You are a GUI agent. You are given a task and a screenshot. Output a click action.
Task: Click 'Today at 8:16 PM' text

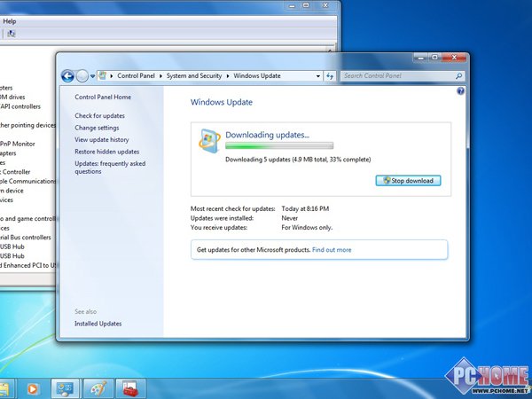pyautogui.click(x=305, y=208)
